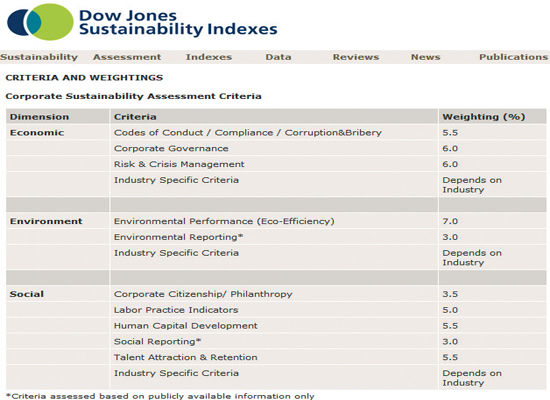Open the Reviews navigation item
Image resolution: width=550 pixels, height=400 pixels.
[356, 57]
